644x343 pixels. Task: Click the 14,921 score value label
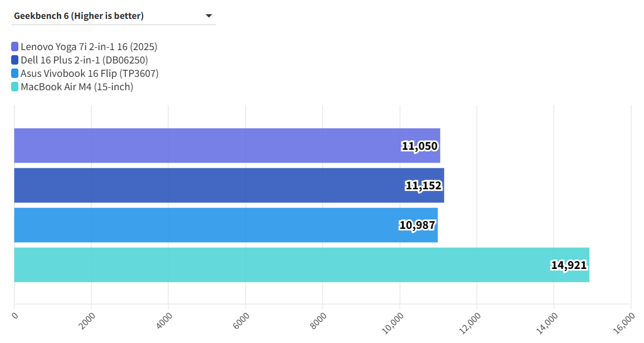[x=569, y=265]
